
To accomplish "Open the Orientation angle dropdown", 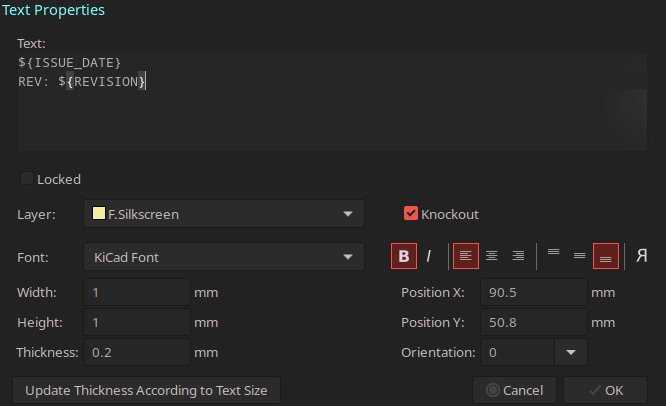I will click(x=571, y=352).
